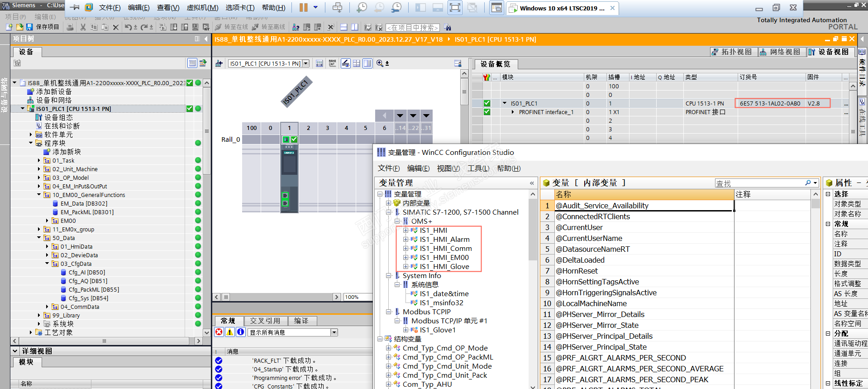Image resolution: width=868 pixels, height=389 pixels.
Task: Pause the virtual machine
Action: [x=303, y=7]
